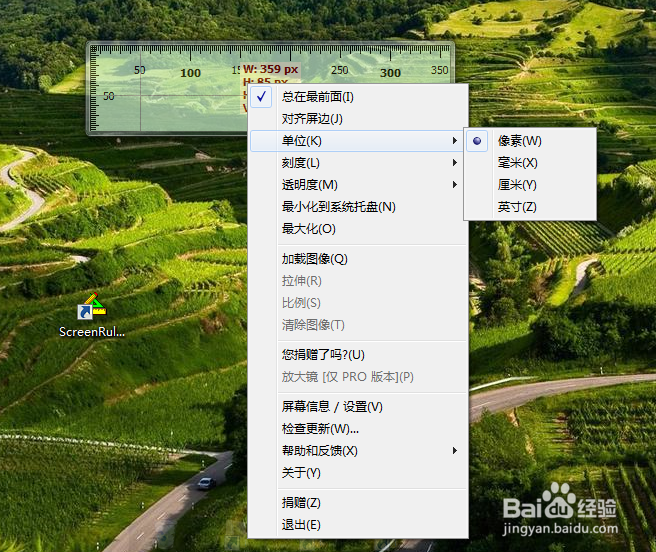Expand the 帮助和反馈(X) submenu arrow
This screenshot has width=656, height=552.
coord(454,451)
